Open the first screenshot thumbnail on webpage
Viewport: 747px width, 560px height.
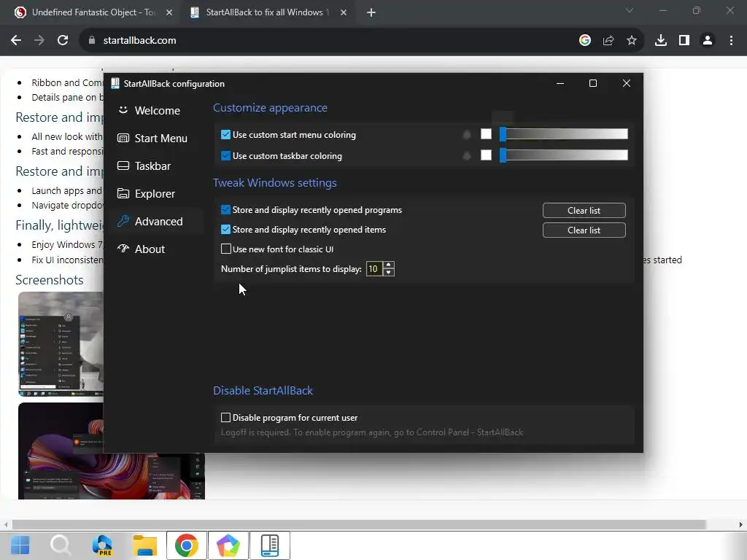pos(61,344)
